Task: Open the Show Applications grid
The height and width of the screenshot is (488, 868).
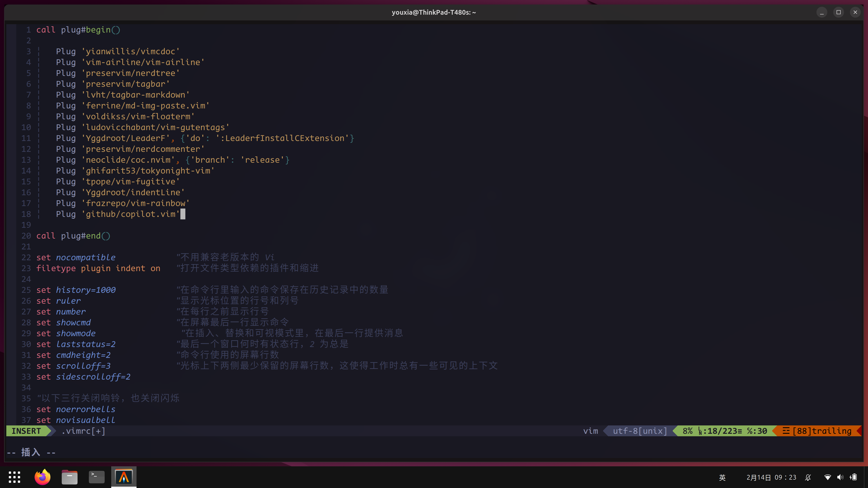Action: (x=14, y=477)
